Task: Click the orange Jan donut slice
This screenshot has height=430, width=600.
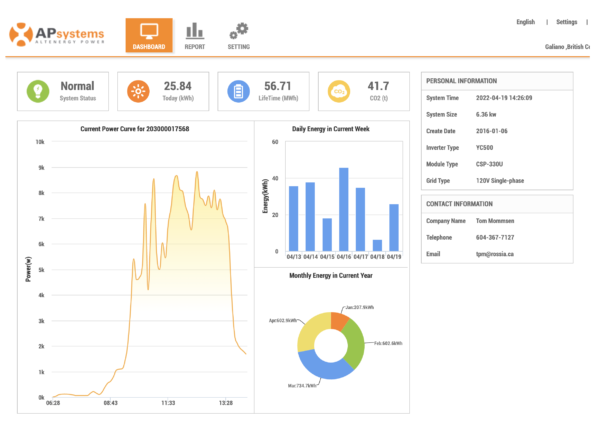Action: (341, 321)
